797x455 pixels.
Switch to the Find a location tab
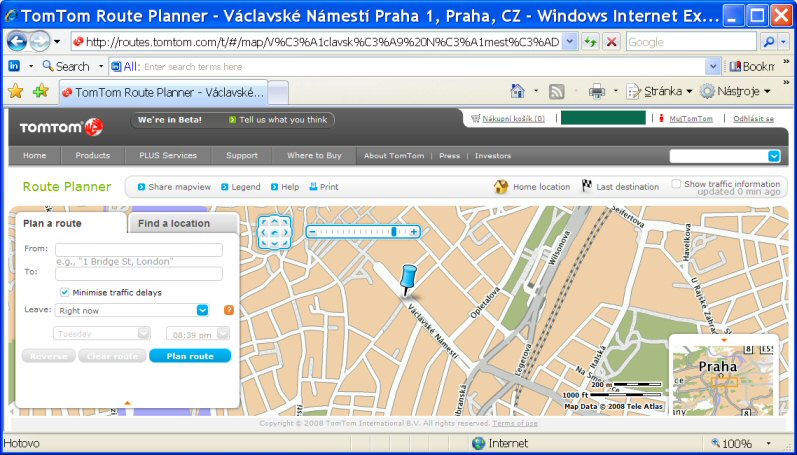[174, 223]
